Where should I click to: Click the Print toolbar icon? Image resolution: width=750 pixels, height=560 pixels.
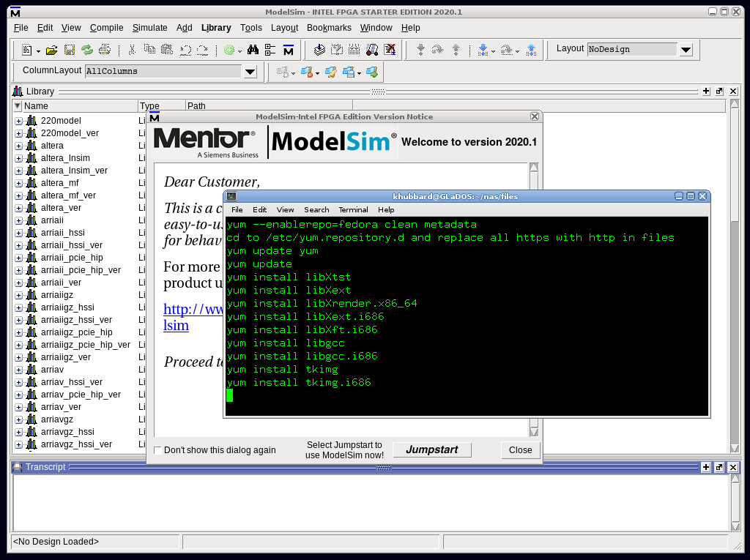[104, 50]
